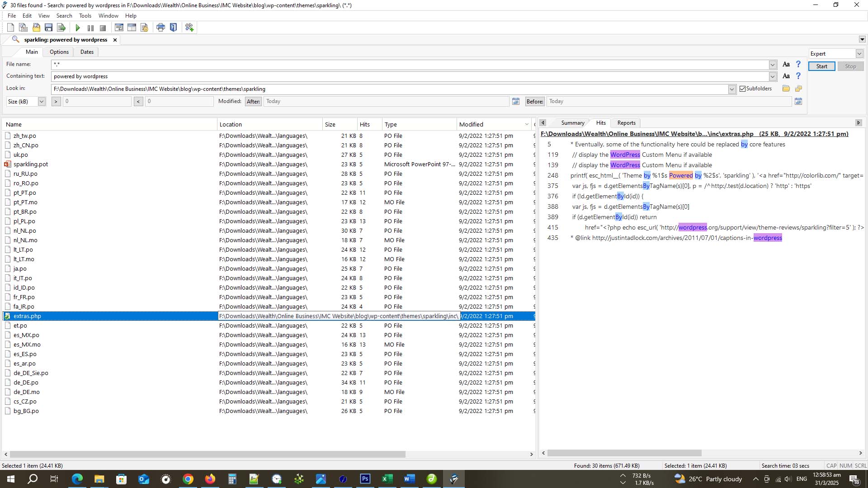Toggle the After date filter button
868x488 pixels.
(253, 101)
